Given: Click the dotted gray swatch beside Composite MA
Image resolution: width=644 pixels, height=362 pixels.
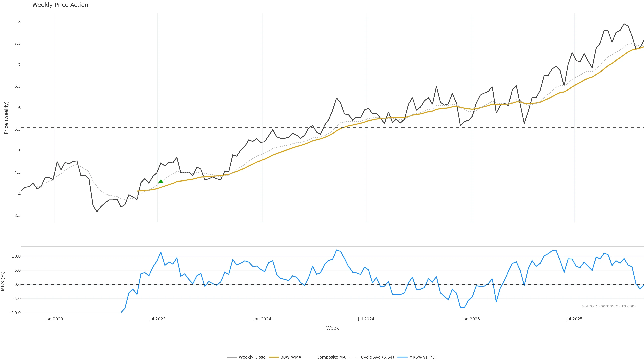Looking at the screenshot, I should pyautogui.click(x=310, y=357).
